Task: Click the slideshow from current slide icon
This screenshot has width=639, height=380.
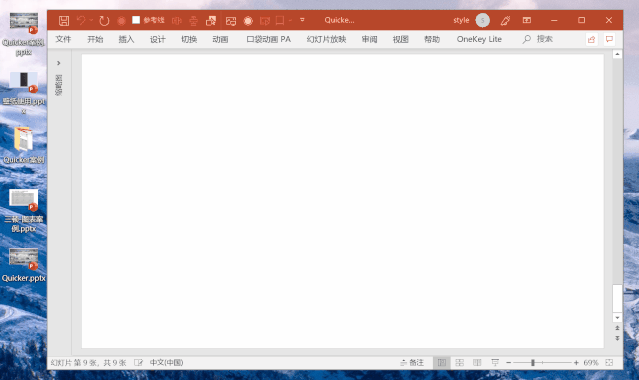Action: tap(265, 21)
